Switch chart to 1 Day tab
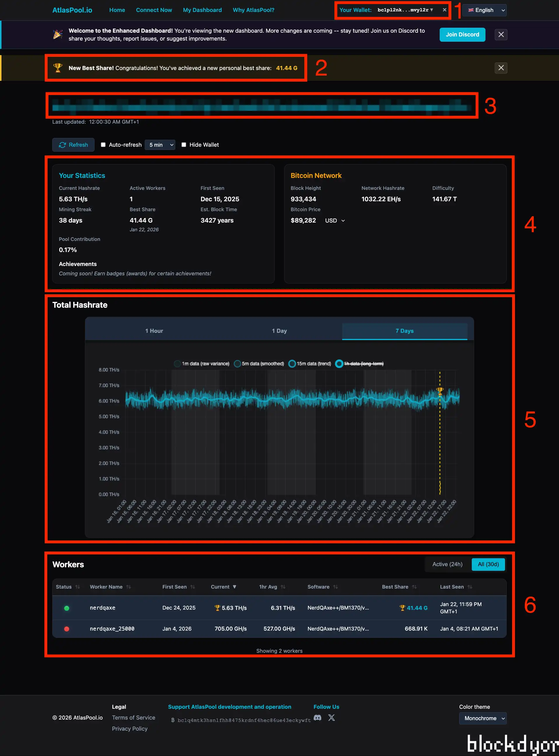This screenshot has width=559, height=756. 279,330
